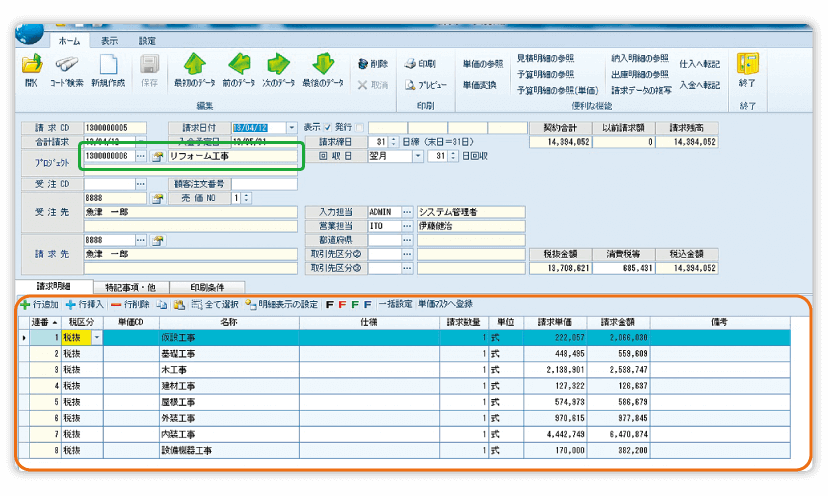This screenshot has height=496, width=828.
Task: Sort by 連番 column header
Action: click(45, 322)
